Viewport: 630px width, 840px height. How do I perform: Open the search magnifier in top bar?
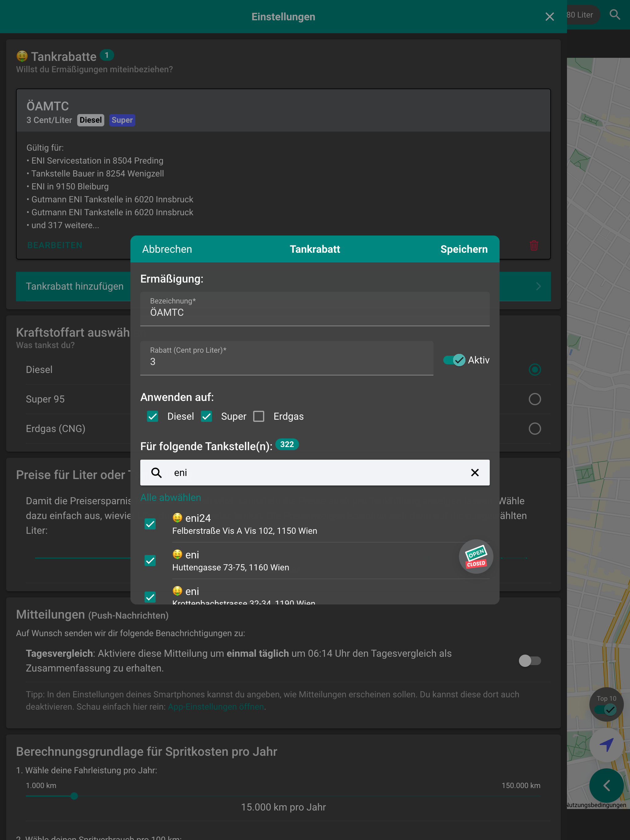[615, 15]
